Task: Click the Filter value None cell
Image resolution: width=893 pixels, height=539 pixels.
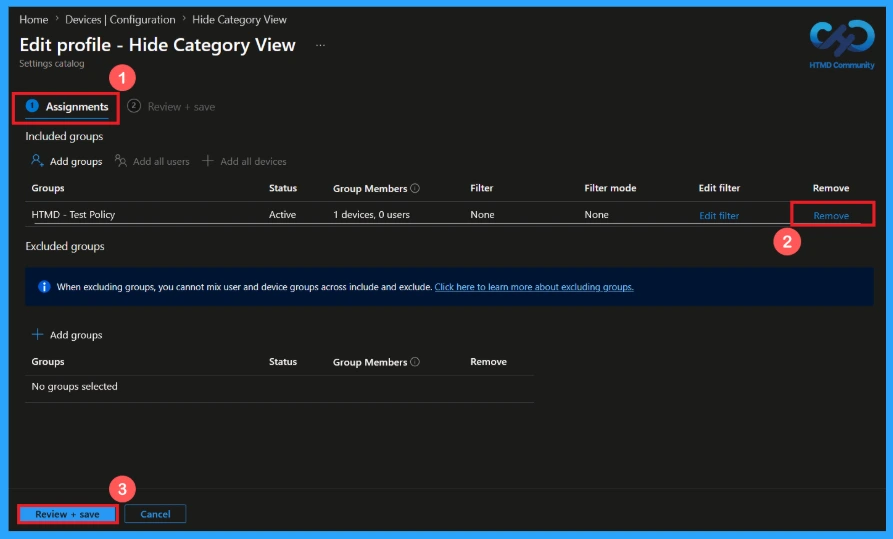Action: click(482, 214)
